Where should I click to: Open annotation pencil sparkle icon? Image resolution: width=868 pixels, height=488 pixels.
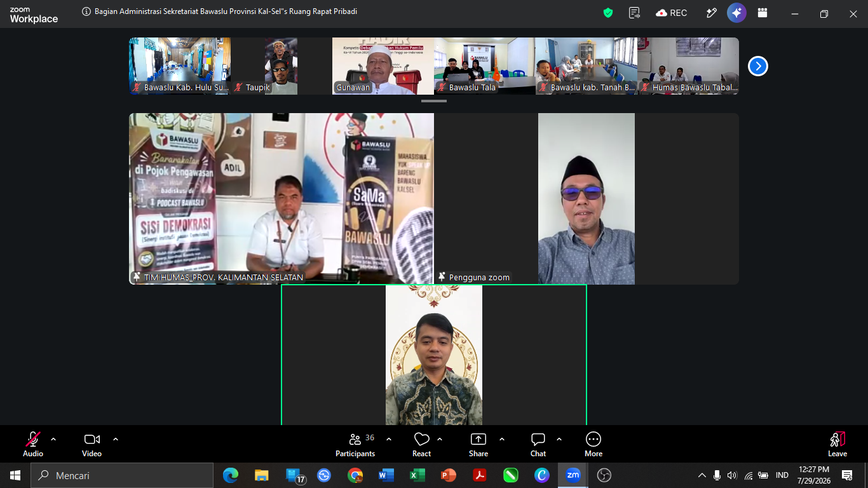pyautogui.click(x=711, y=13)
